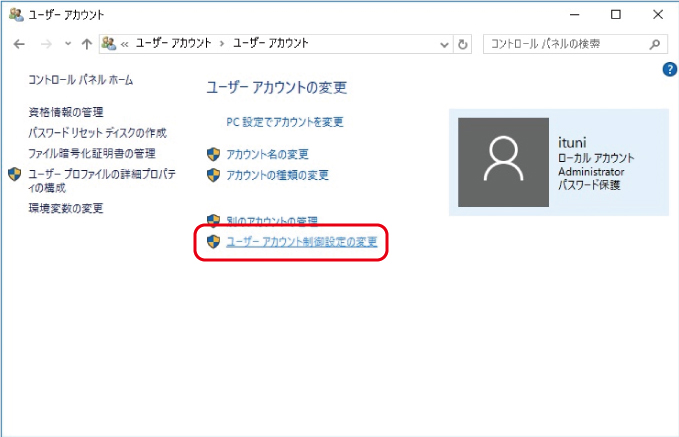This screenshot has height=437, width=679.
Task: Open コントロール パネル ホーム
Action: [x=81, y=80]
